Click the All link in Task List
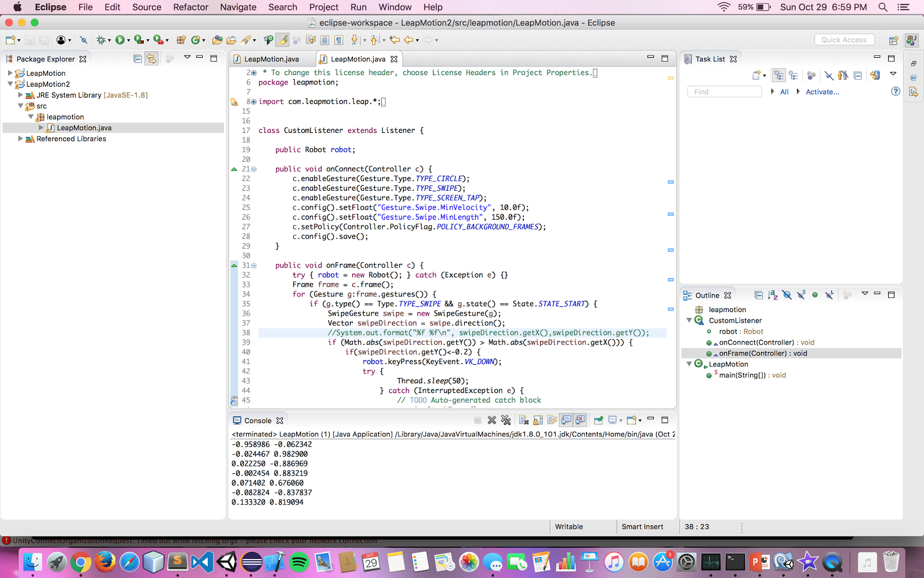This screenshot has width=924, height=578. 784,92
